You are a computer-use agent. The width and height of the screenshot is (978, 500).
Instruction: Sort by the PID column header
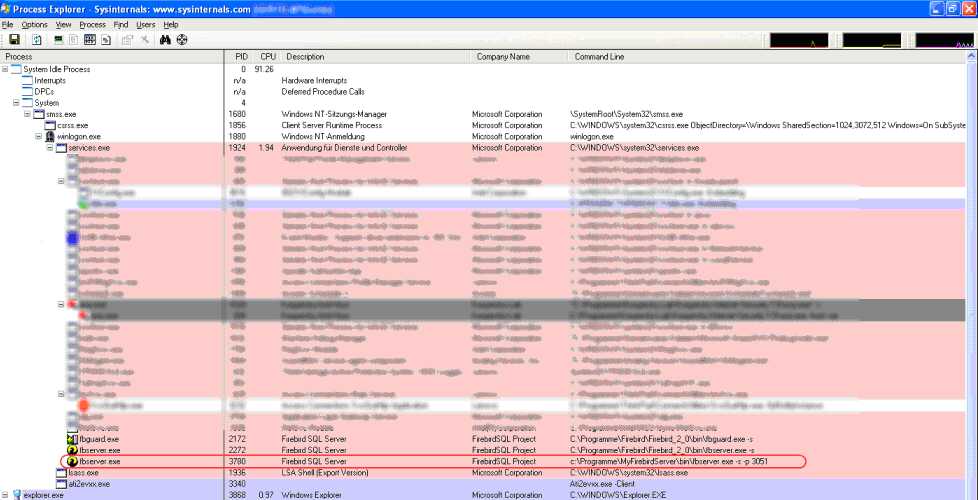238,57
